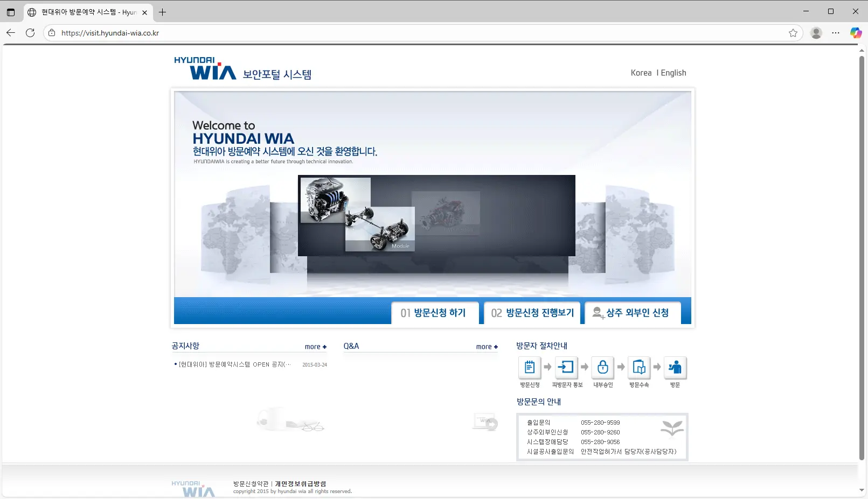This screenshot has height=499, width=868.
Task: Click the visit application (방문신청) procedure icon
Action: click(530, 368)
